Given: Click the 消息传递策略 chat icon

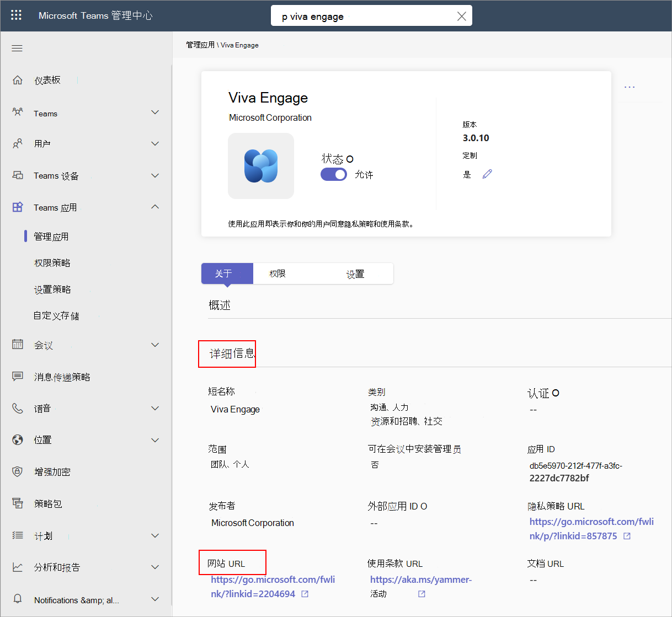Looking at the screenshot, I should click(18, 377).
